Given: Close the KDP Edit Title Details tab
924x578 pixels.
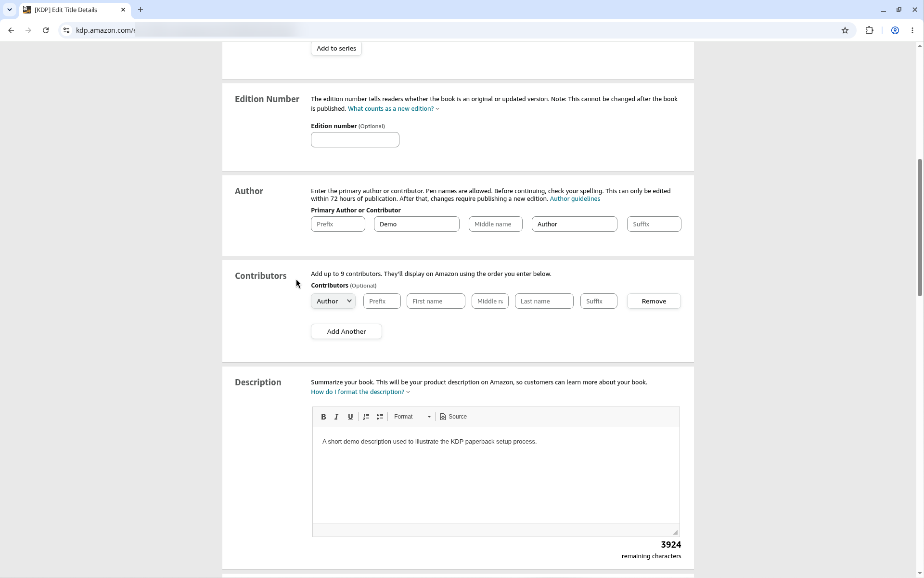Looking at the screenshot, I should 123,10.
